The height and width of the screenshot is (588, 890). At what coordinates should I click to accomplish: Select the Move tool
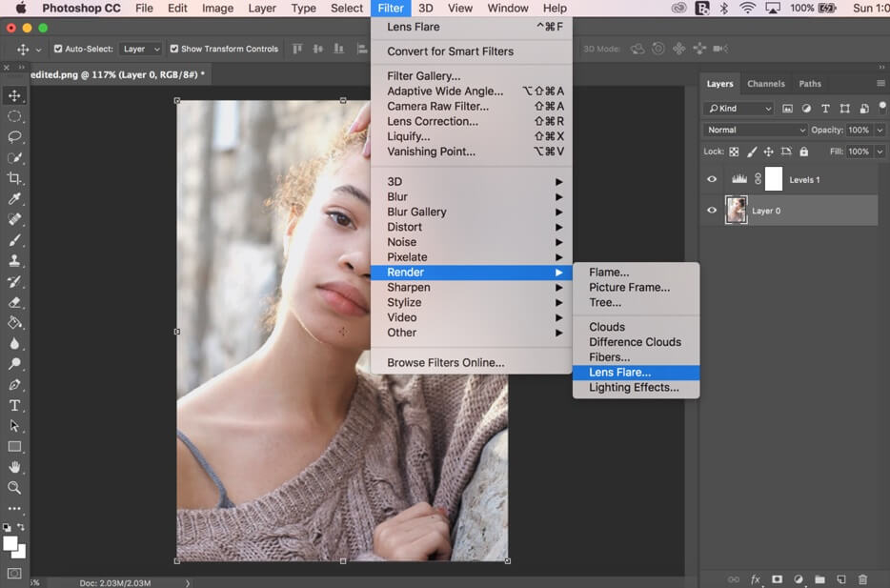coord(14,95)
